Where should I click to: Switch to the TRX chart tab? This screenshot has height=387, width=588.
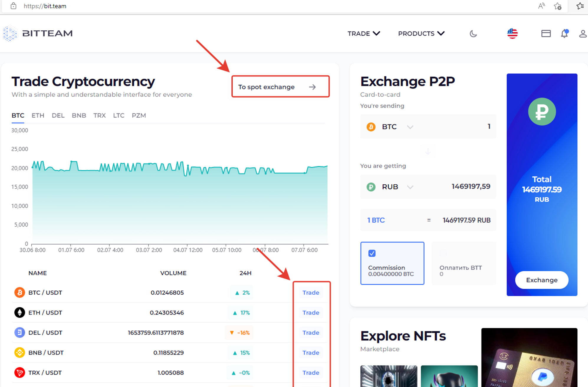[x=100, y=116]
